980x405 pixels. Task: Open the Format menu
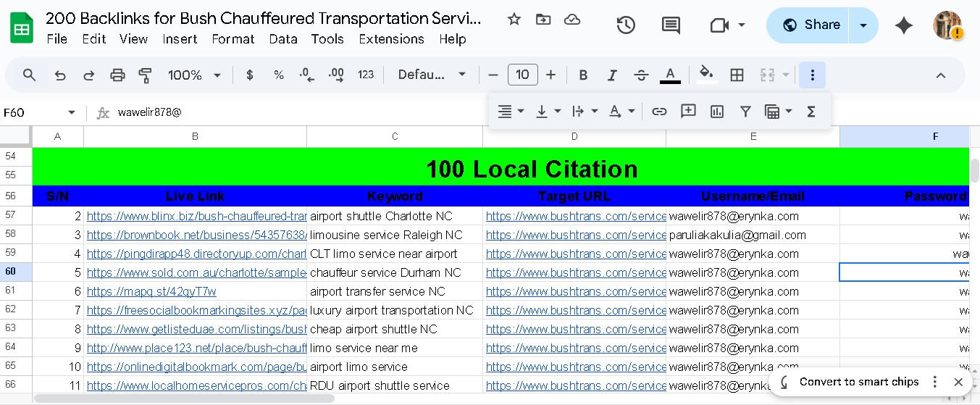[233, 39]
